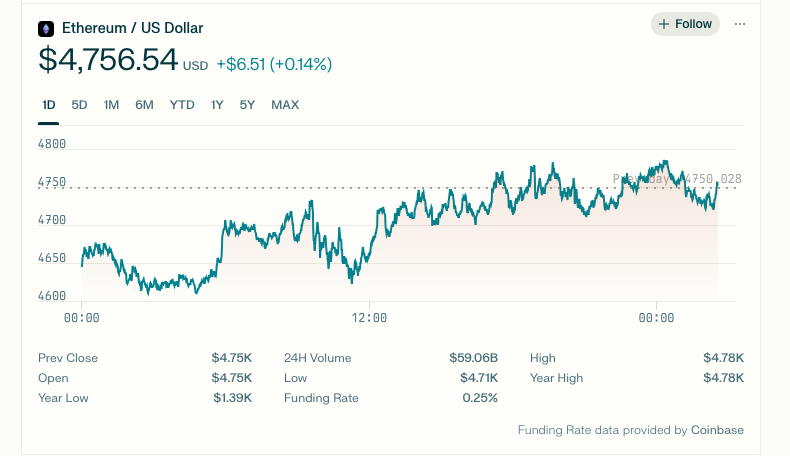Image resolution: width=790 pixels, height=456 pixels.
Task: Click the Funding Rate 0.25% value
Action: [481, 398]
